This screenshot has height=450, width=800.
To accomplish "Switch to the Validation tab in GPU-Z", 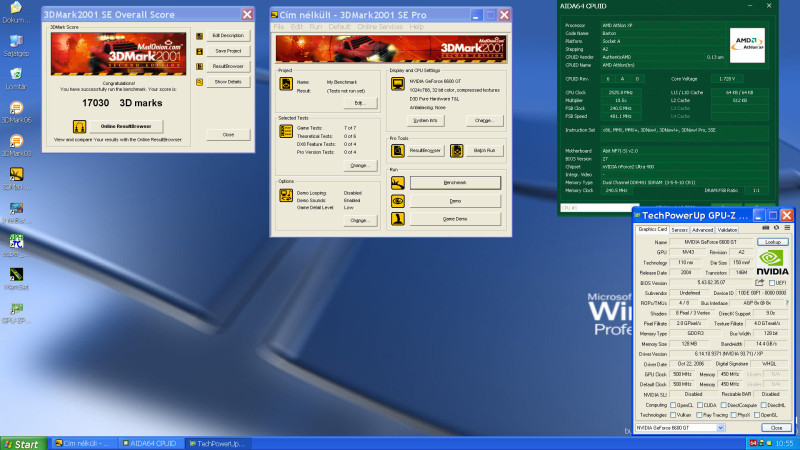I will pos(727,230).
